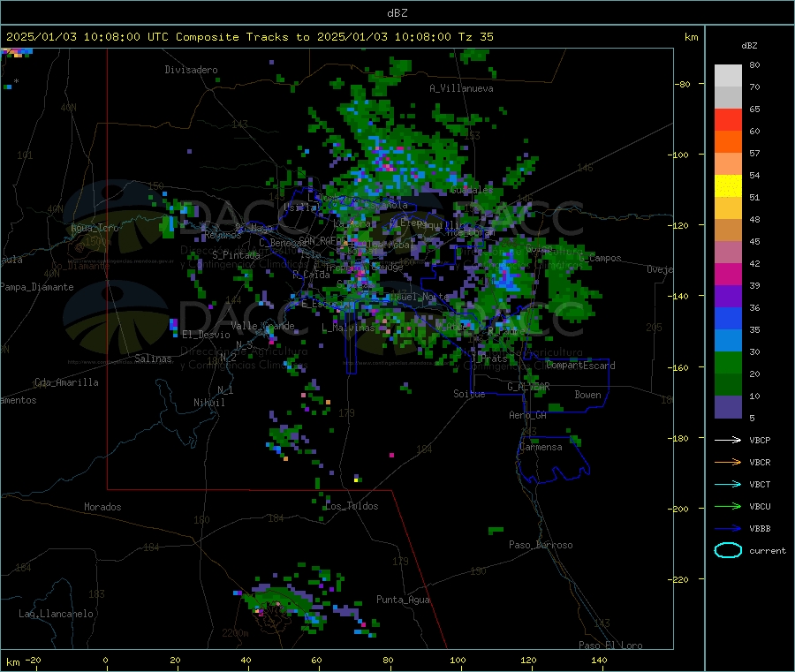Click the G_ALVEAR place label

[x=528, y=387]
